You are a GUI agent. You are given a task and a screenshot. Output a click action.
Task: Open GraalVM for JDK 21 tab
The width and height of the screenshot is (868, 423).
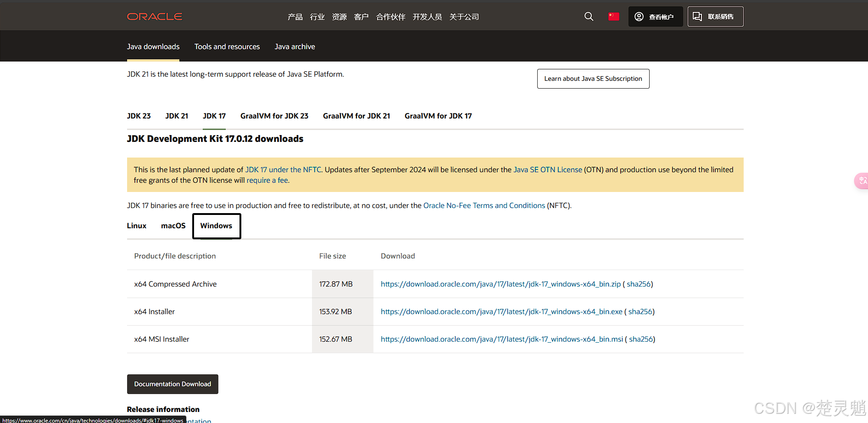click(356, 116)
